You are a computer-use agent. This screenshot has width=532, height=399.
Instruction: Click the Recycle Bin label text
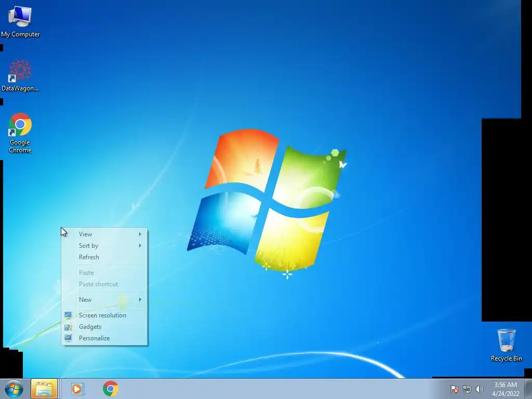click(506, 358)
